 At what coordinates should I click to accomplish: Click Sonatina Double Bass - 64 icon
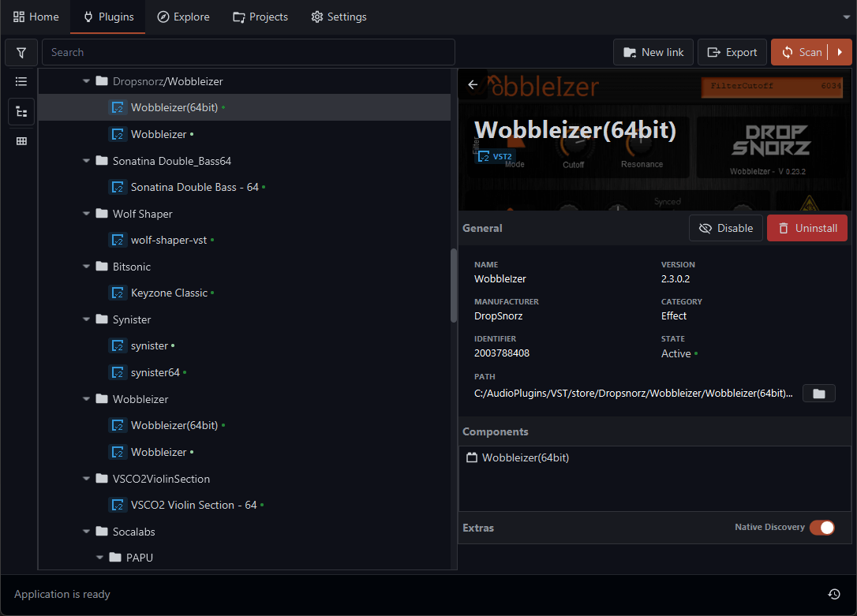click(x=118, y=187)
